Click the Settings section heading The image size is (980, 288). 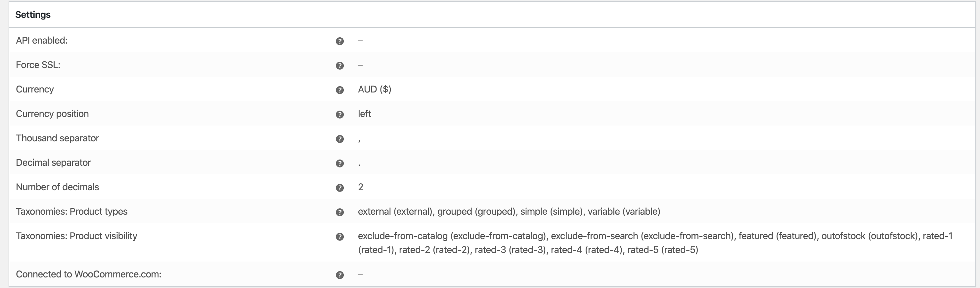pyautogui.click(x=33, y=15)
